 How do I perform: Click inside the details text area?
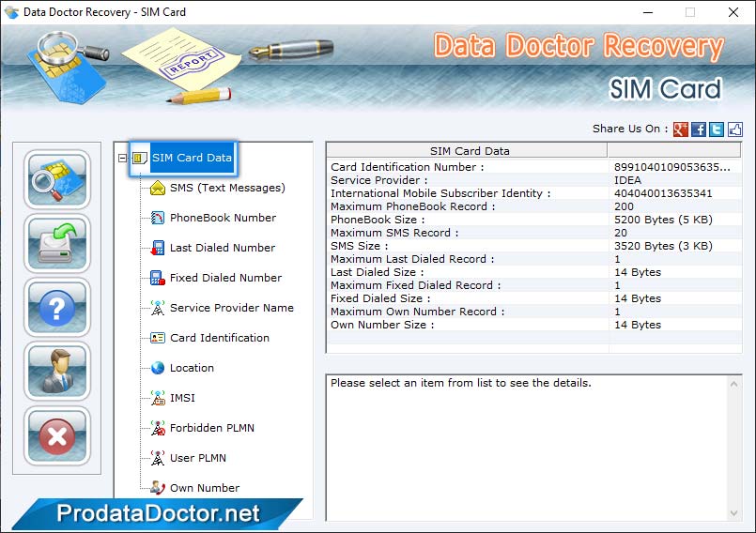[527, 449]
